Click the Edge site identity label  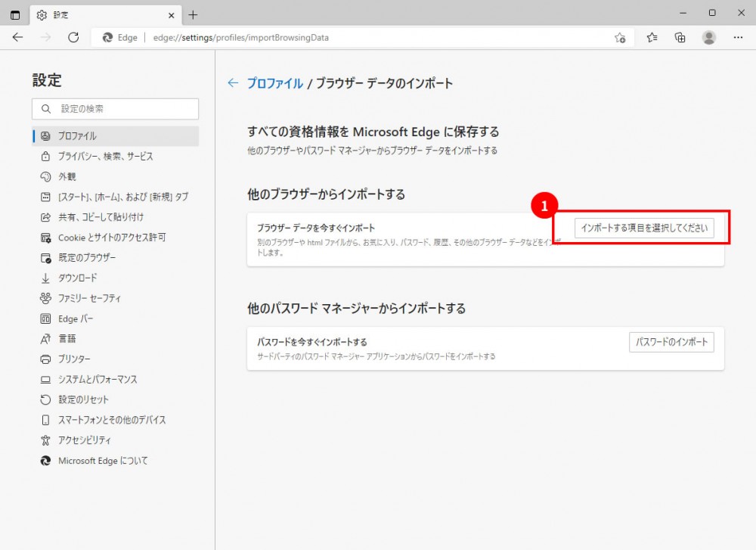(120, 38)
